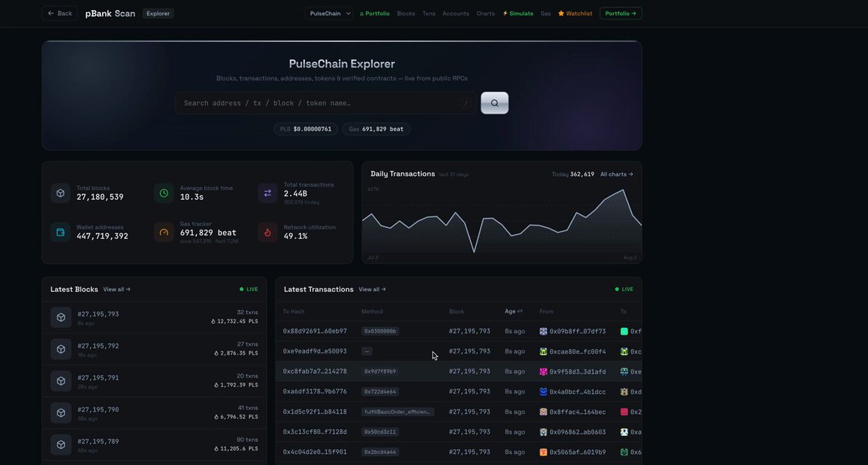Open the Accounts nav item

click(x=456, y=13)
